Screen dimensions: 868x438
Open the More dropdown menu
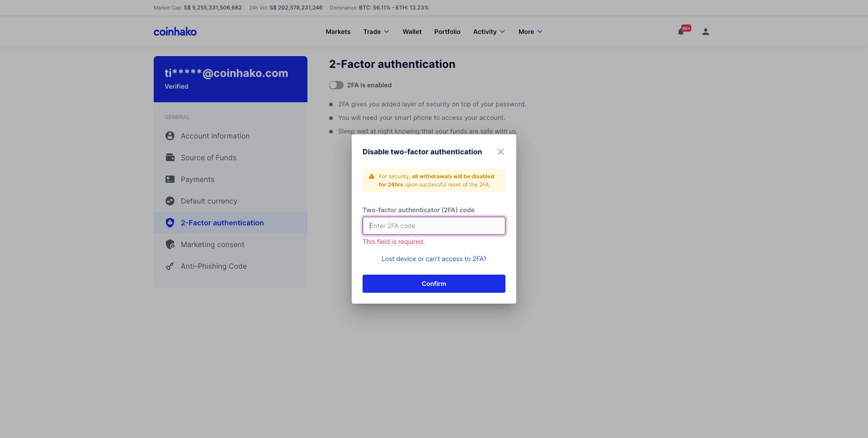(530, 32)
